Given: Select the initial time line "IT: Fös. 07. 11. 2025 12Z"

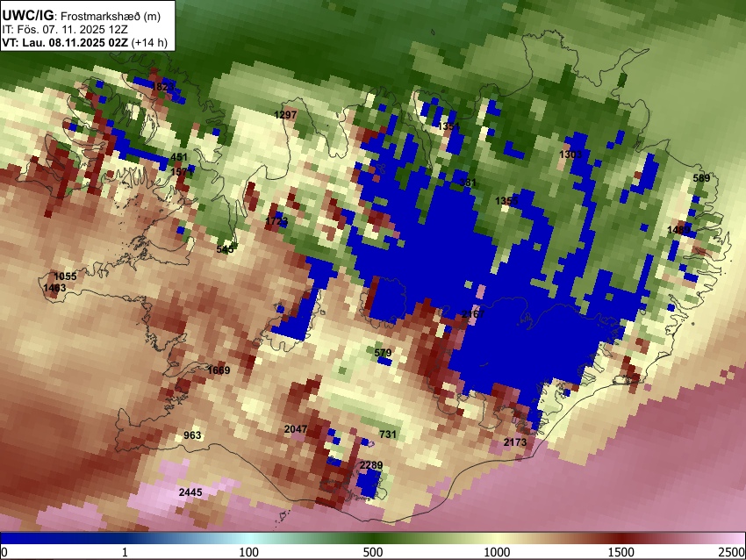Looking at the screenshot, I should coord(65,30).
